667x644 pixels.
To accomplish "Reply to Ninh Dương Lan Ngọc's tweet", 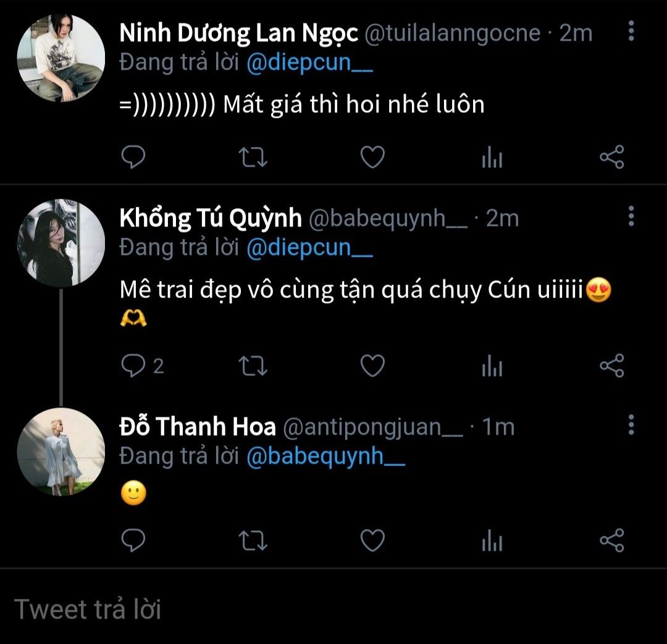I will (x=132, y=157).
